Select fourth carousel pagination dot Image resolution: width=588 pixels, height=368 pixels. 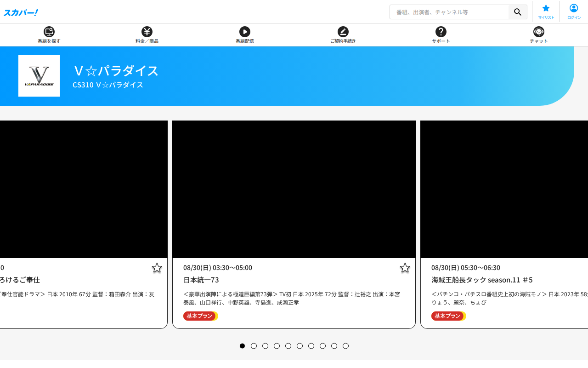[x=277, y=346]
